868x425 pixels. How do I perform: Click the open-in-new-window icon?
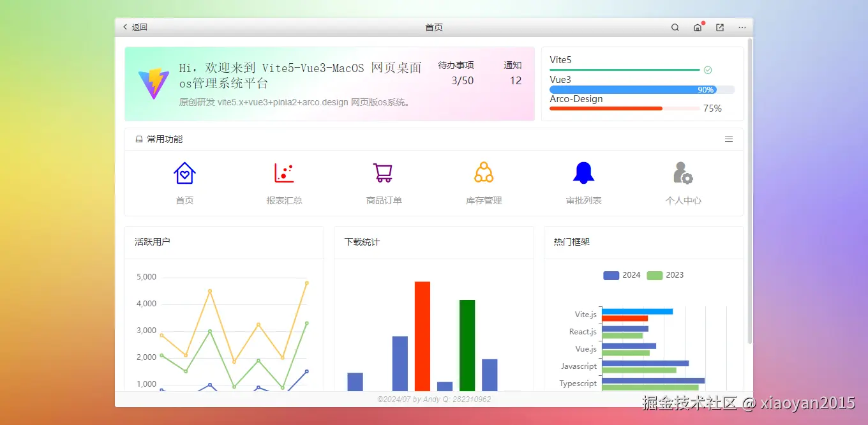pyautogui.click(x=720, y=27)
